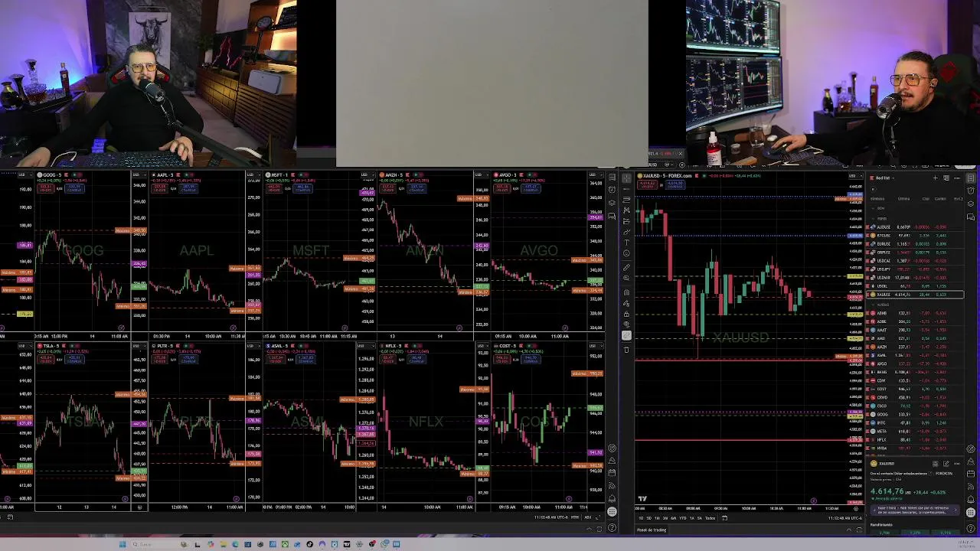The height and width of the screenshot is (551, 980).
Task: Click the trash icon to remove drawings
Action: click(626, 350)
